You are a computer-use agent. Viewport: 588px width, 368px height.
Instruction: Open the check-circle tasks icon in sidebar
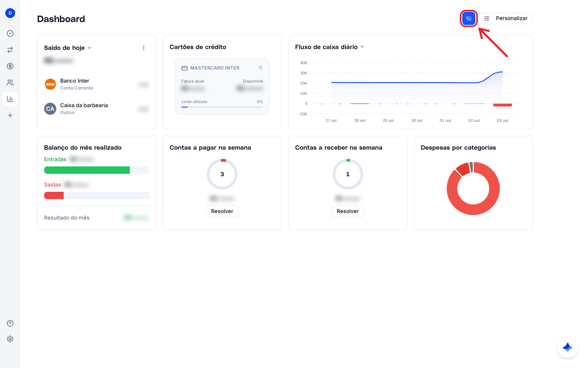point(10,34)
